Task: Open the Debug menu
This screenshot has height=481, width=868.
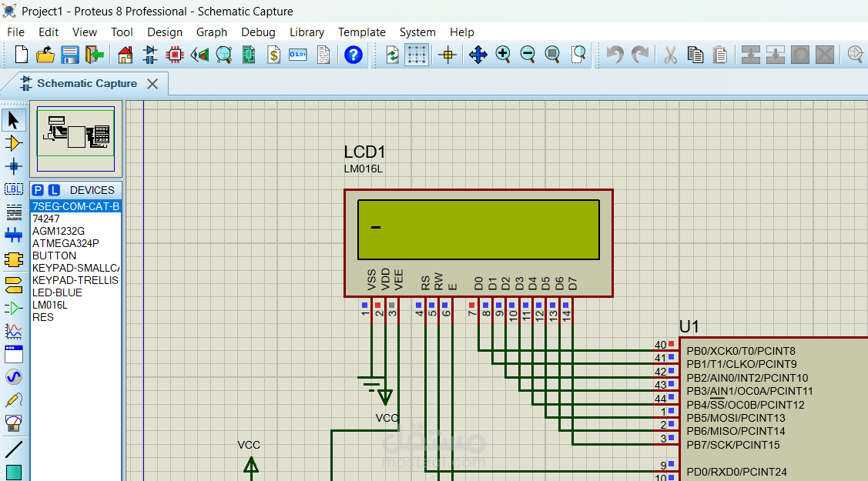Action: coord(258,32)
